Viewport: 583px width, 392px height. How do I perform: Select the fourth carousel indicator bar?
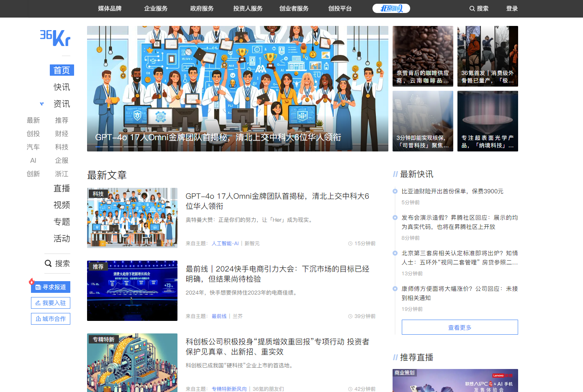coord(144,147)
